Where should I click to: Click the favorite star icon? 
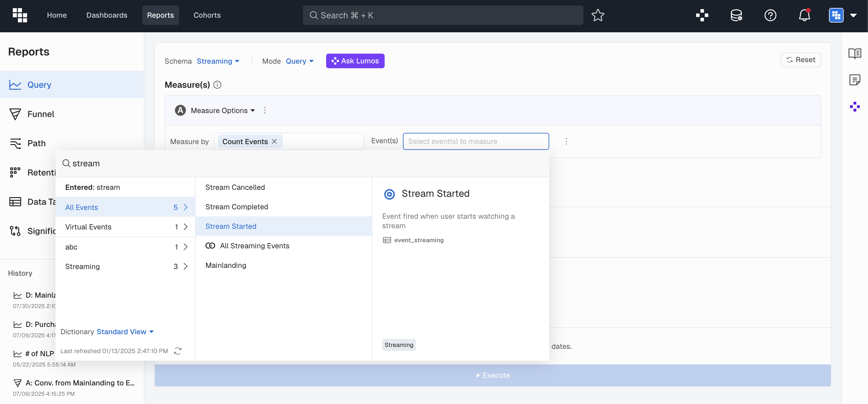[597, 15]
